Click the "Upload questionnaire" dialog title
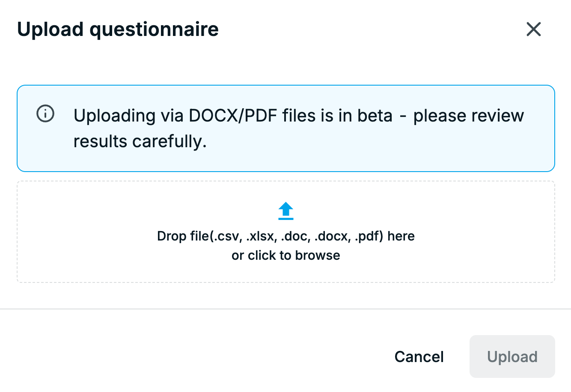The width and height of the screenshot is (571, 392). point(118,30)
